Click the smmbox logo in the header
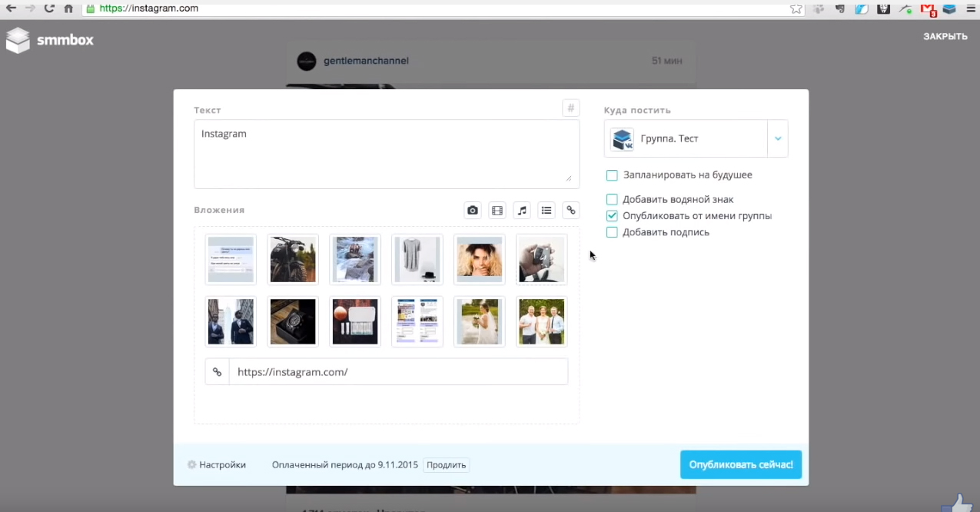This screenshot has height=512, width=980. [50, 40]
